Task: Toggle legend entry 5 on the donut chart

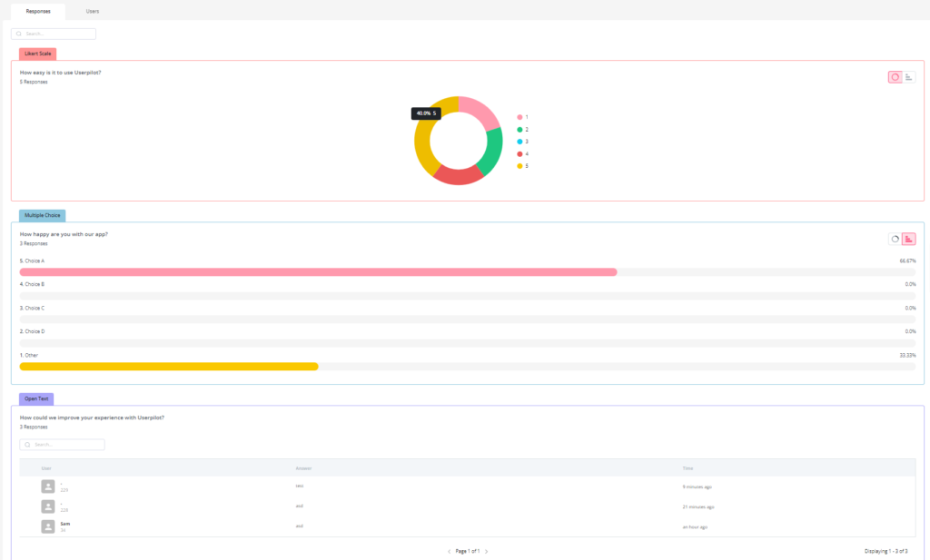Action: pyautogui.click(x=520, y=165)
